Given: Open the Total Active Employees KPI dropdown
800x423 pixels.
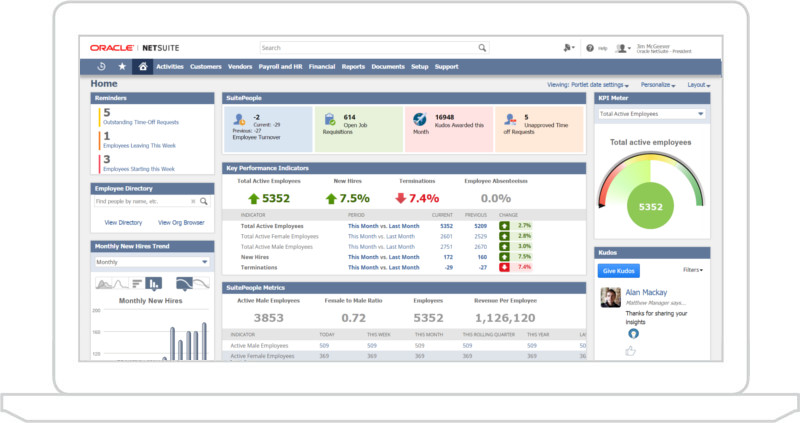Looking at the screenshot, I should pos(651,114).
